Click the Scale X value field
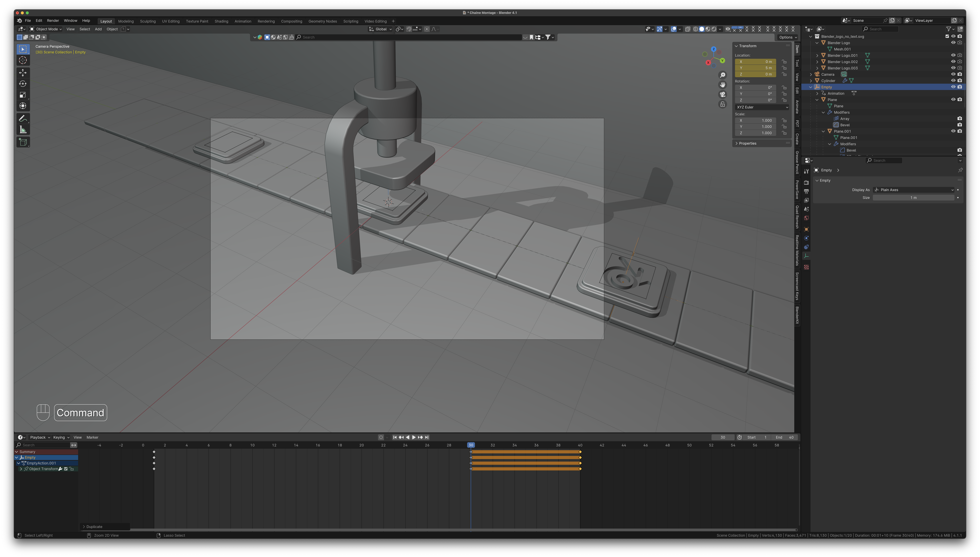980x557 pixels. 755,120
